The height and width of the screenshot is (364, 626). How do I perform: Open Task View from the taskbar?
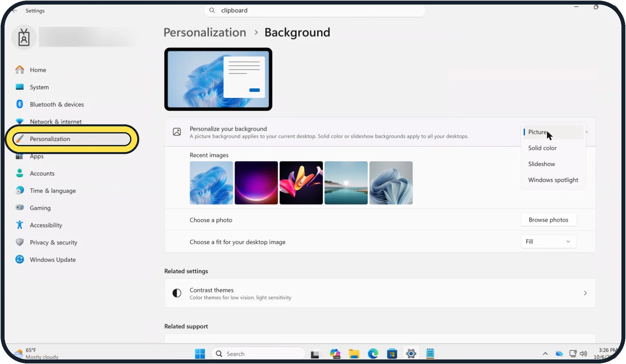(x=315, y=354)
